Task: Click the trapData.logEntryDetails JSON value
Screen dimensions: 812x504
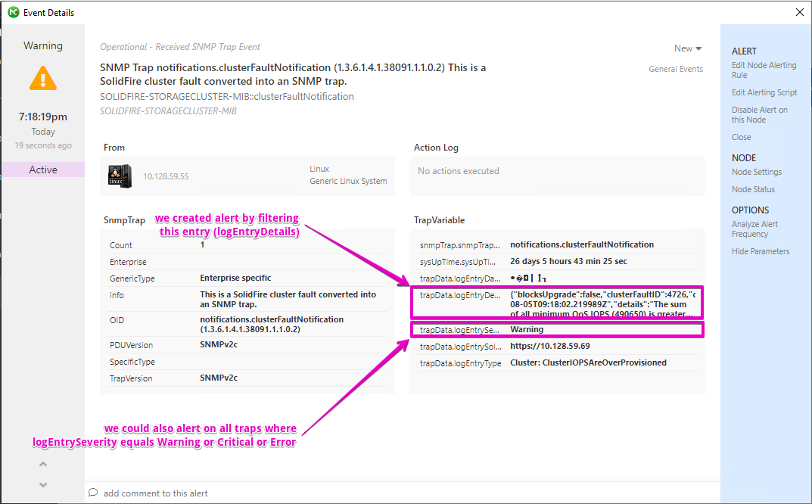Action: click(x=603, y=304)
